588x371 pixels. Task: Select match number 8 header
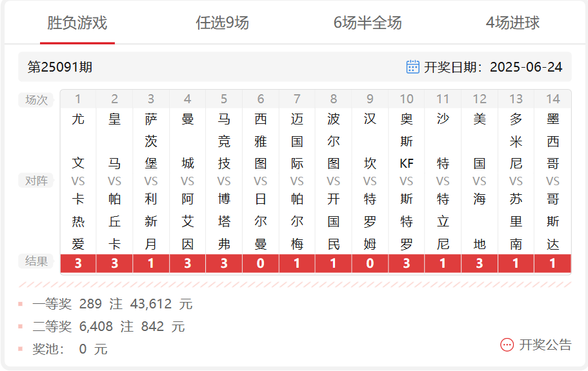coord(334,99)
